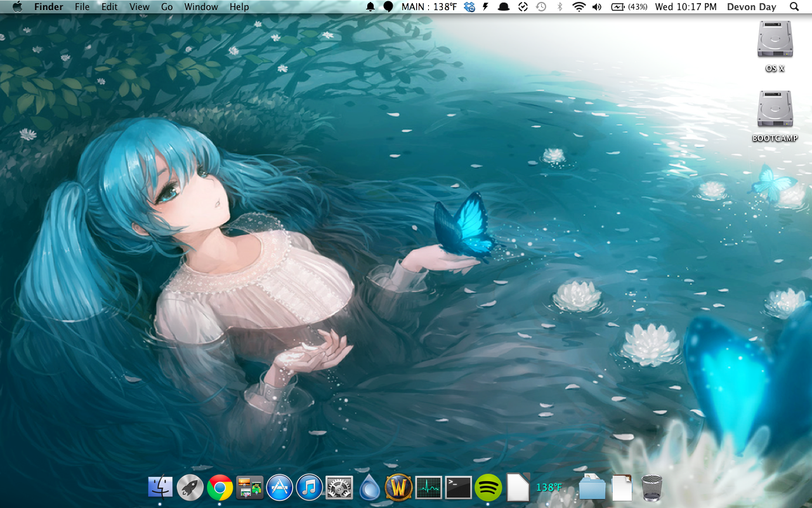
Task: Open the Mac App Store in Dock
Action: [279, 488]
